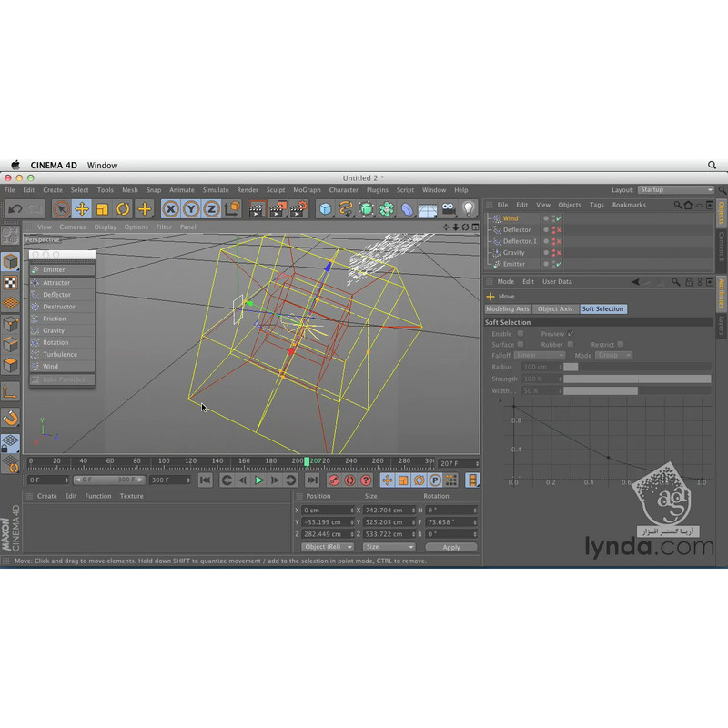728x728 pixels.
Task: Click the Render View clapperboard icon
Action: click(x=256, y=209)
